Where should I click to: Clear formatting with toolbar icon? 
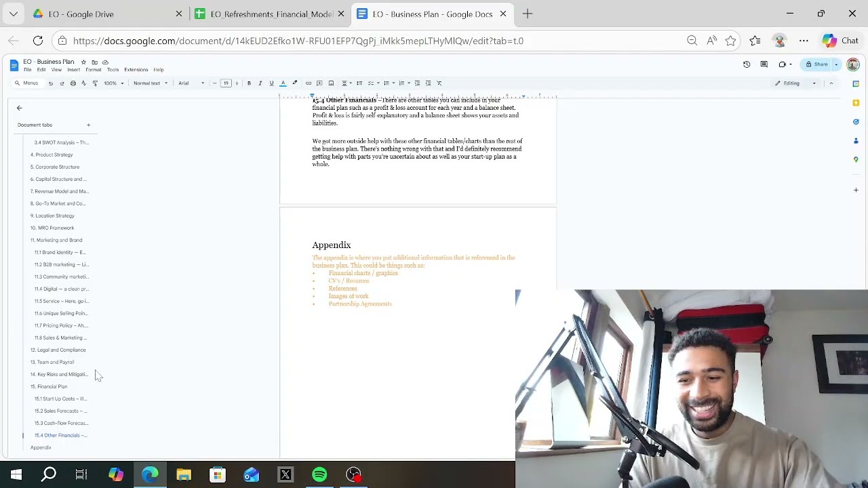pos(439,83)
